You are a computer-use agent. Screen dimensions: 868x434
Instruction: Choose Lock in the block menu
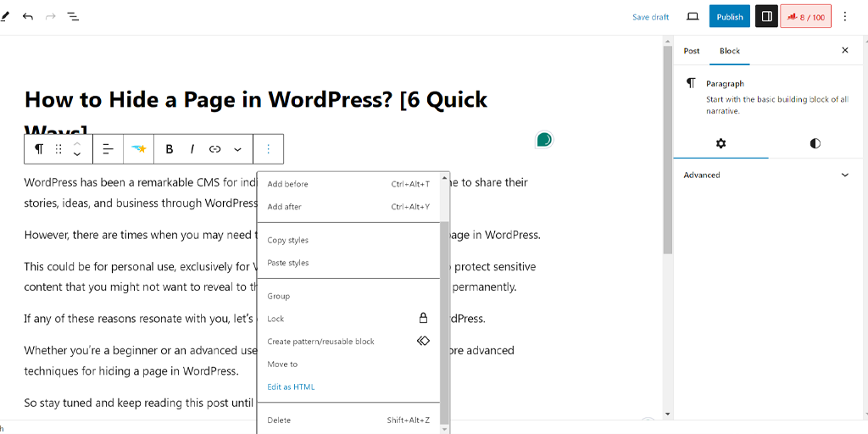(348, 319)
